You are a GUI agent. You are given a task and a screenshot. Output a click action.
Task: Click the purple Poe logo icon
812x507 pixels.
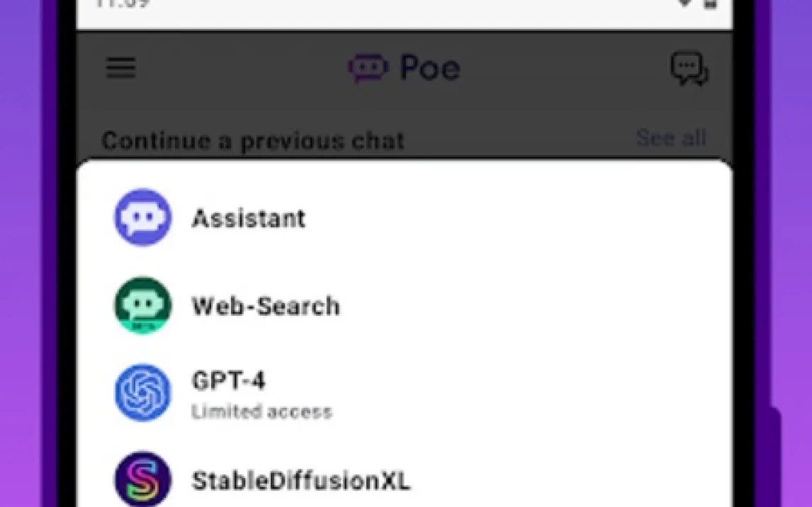pyautogui.click(x=368, y=69)
